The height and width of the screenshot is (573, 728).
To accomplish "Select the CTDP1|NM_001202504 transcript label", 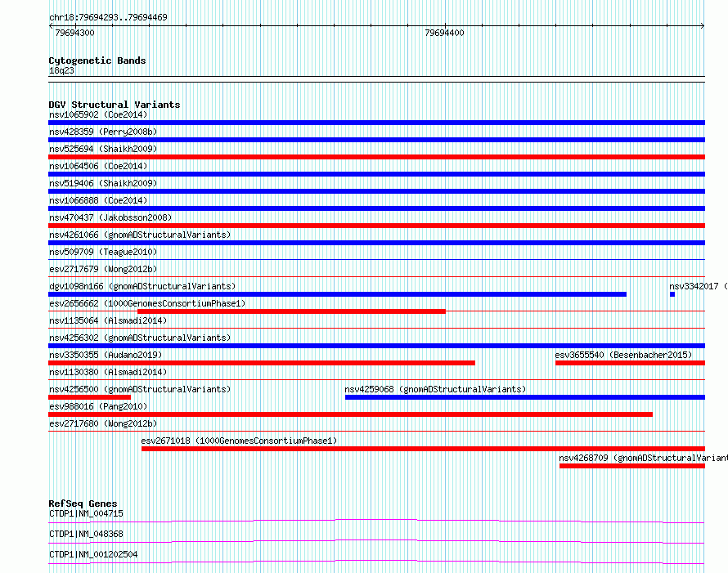I will tap(93, 554).
